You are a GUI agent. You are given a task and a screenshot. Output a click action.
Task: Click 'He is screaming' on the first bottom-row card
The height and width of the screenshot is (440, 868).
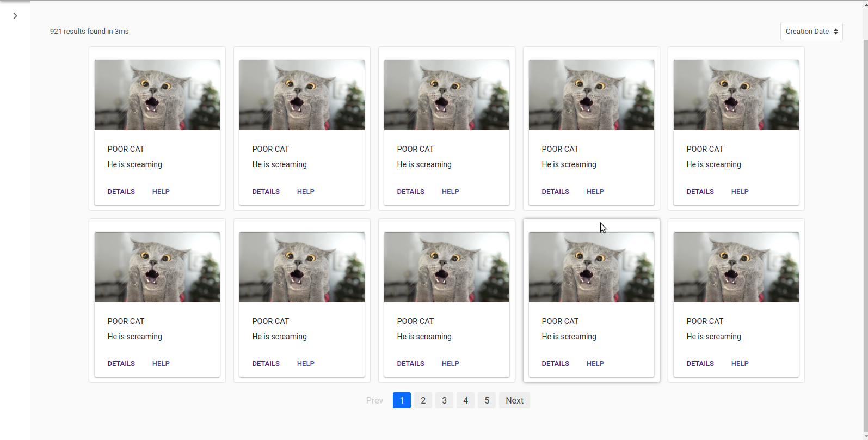click(134, 337)
